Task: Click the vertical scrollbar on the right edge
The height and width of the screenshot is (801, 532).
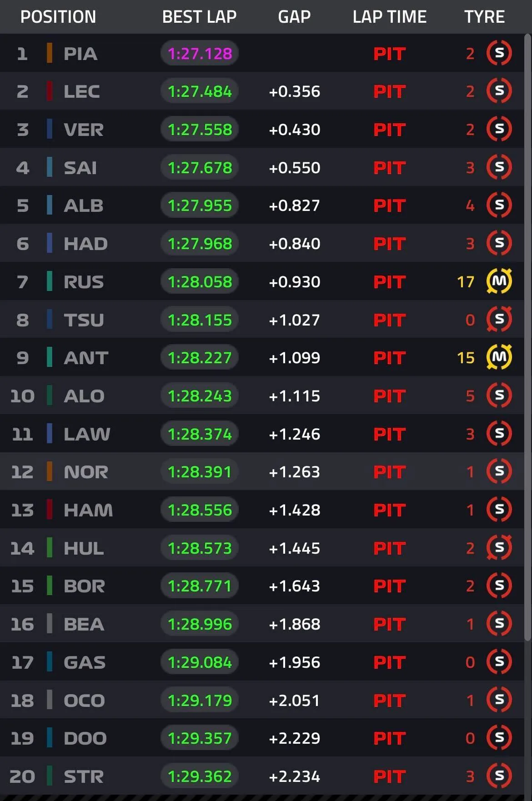Action: [527, 336]
